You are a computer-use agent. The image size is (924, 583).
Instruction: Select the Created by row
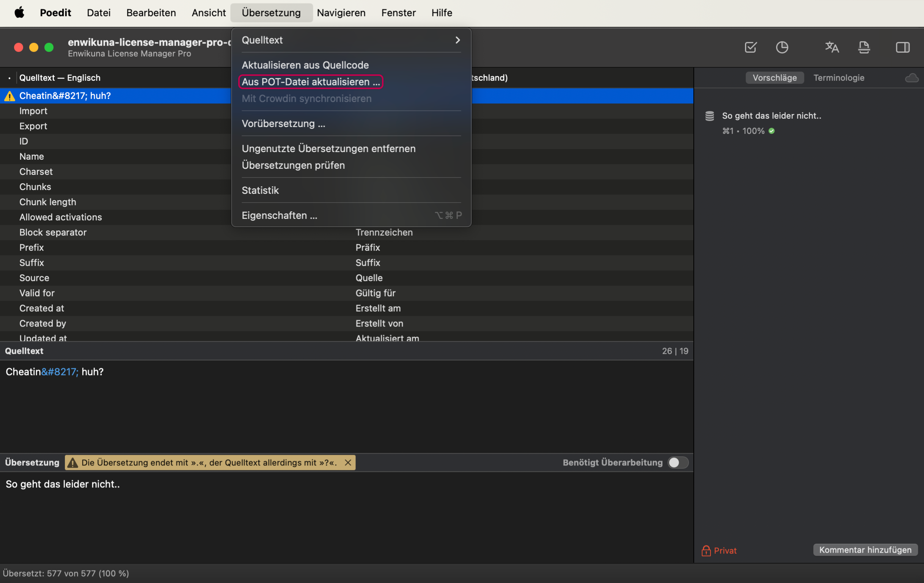coord(347,324)
